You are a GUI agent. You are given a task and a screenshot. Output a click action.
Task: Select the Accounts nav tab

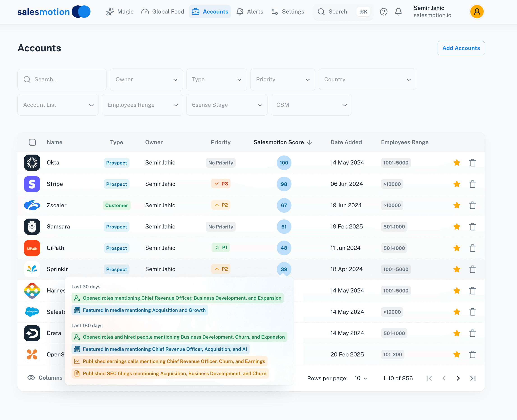[x=210, y=12]
